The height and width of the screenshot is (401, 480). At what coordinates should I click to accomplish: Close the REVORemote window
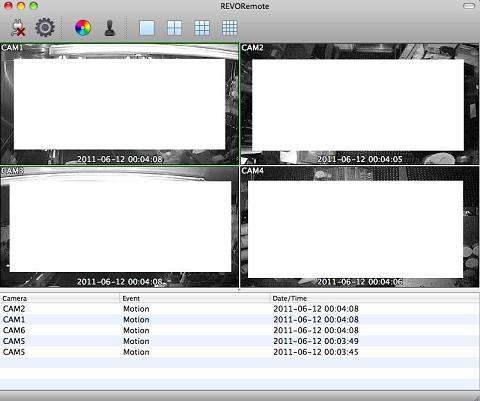(8, 6)
